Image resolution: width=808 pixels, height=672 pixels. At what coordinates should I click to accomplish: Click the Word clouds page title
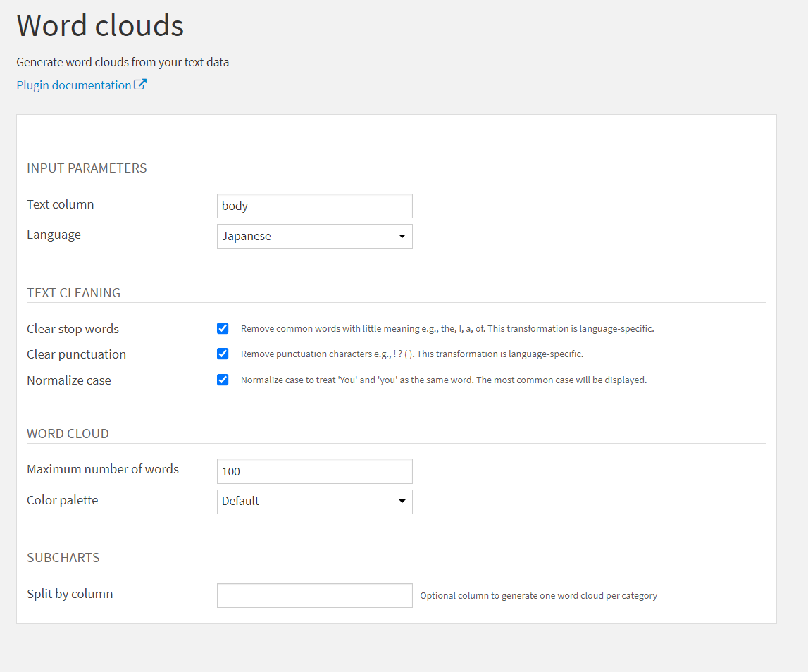(100, 25)
